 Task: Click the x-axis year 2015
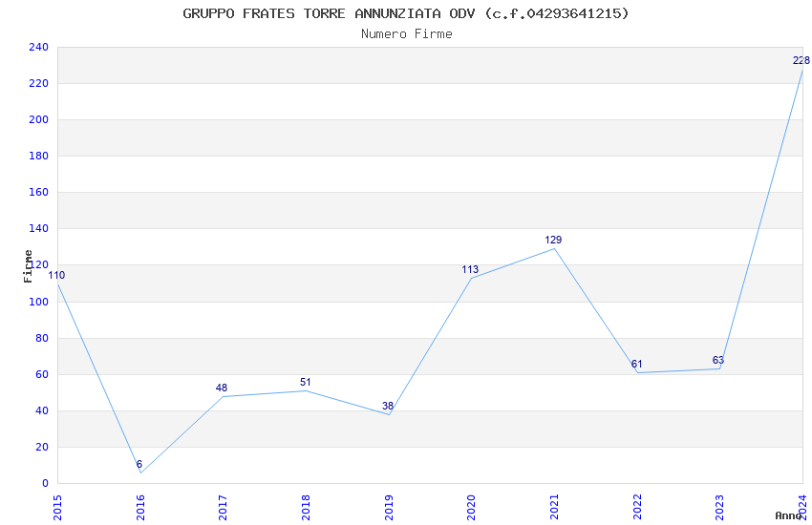(57, 508)
